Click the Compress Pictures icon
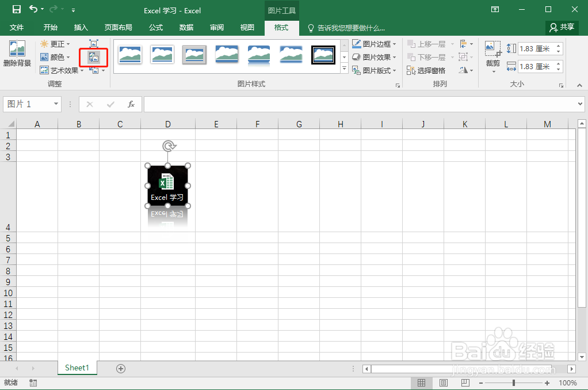The image size is (588, 390). [x=93, y=44]
